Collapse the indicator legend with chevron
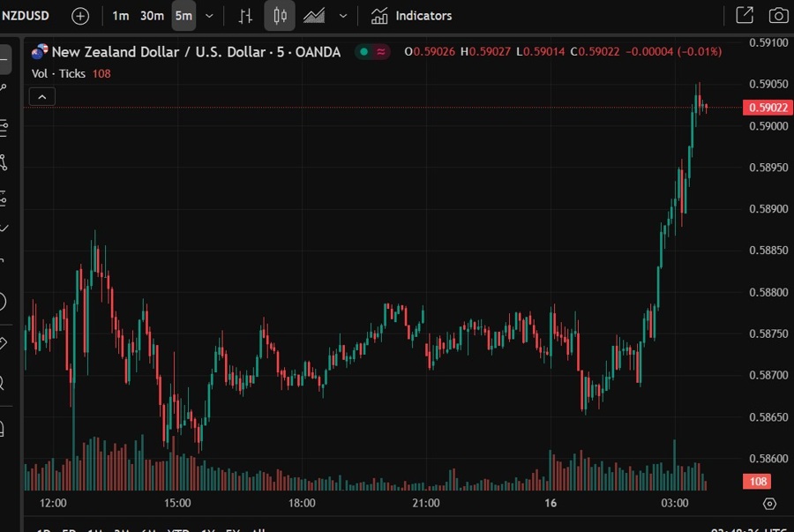The width and height of the screenshot is (794, 532). 42,96
